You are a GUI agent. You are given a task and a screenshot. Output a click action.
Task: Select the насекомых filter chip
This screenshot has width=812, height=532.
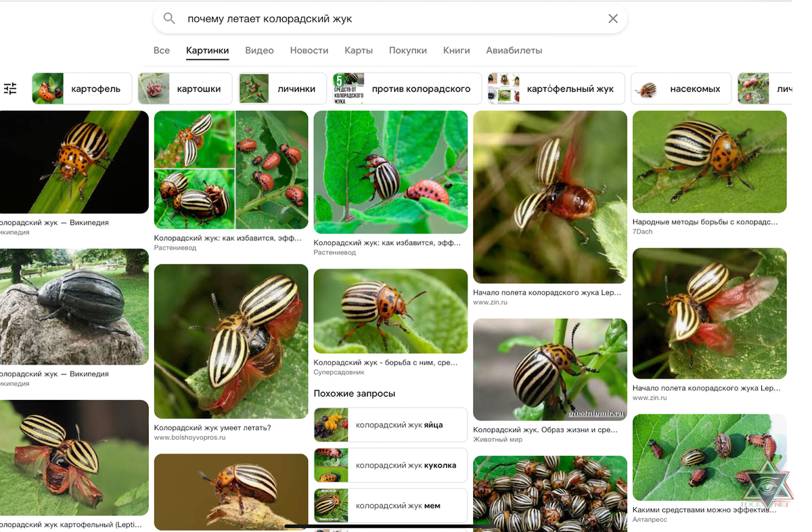[x=681, y=89]
